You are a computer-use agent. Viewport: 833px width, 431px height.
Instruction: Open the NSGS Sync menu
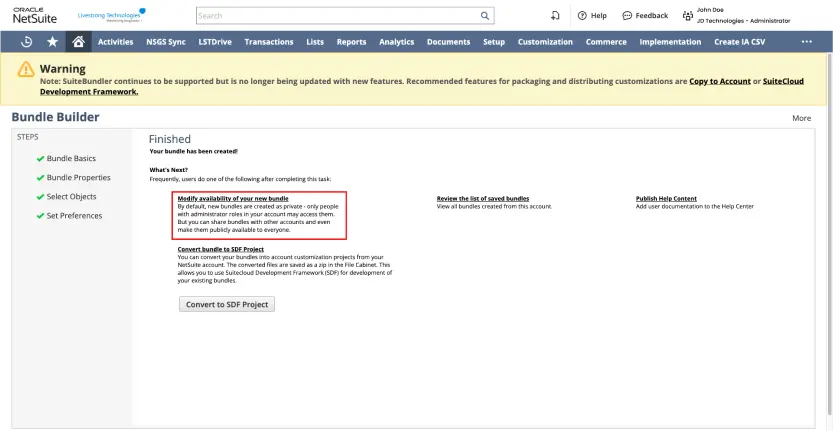tap(166, 41)
